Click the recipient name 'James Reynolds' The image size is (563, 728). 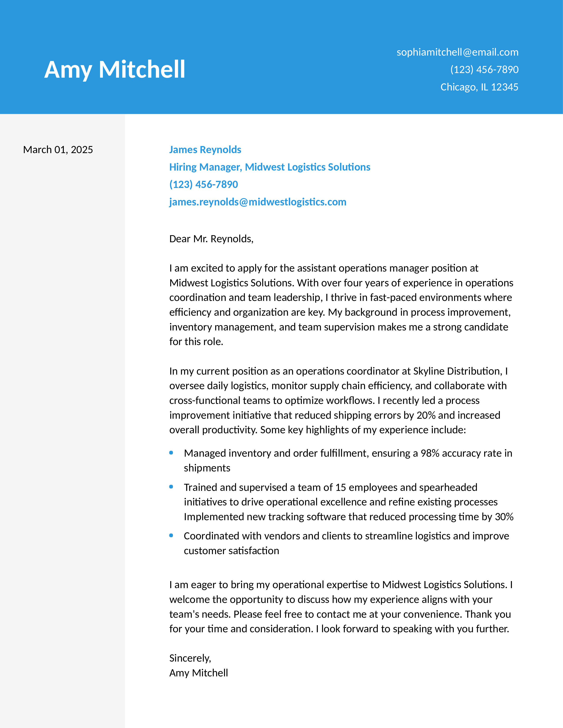pos(205,150)
